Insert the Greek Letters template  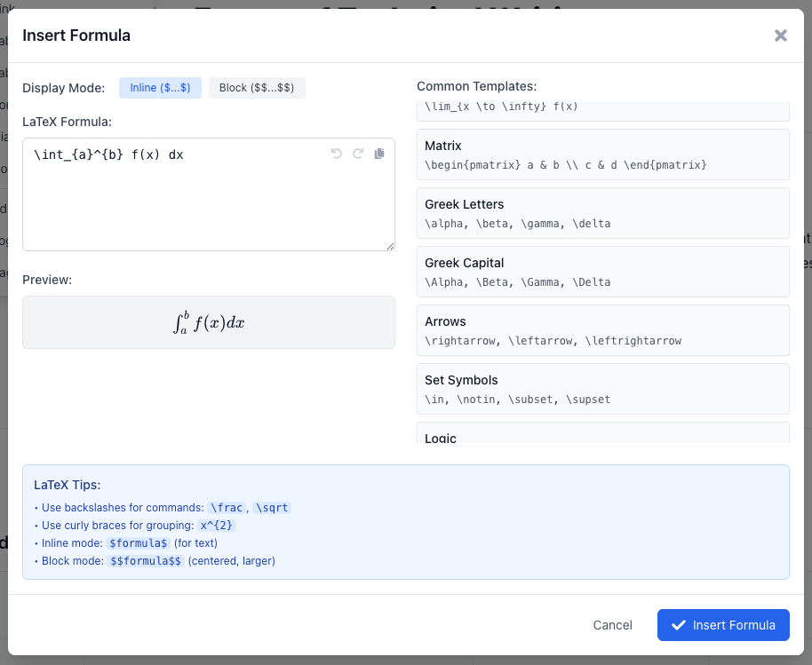click(x=603, y=213)
